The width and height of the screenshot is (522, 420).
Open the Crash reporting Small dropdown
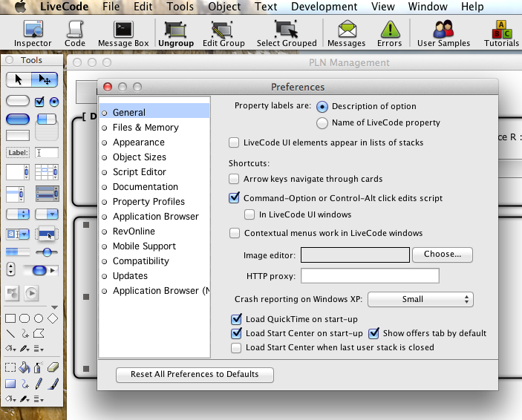point(420,299)
